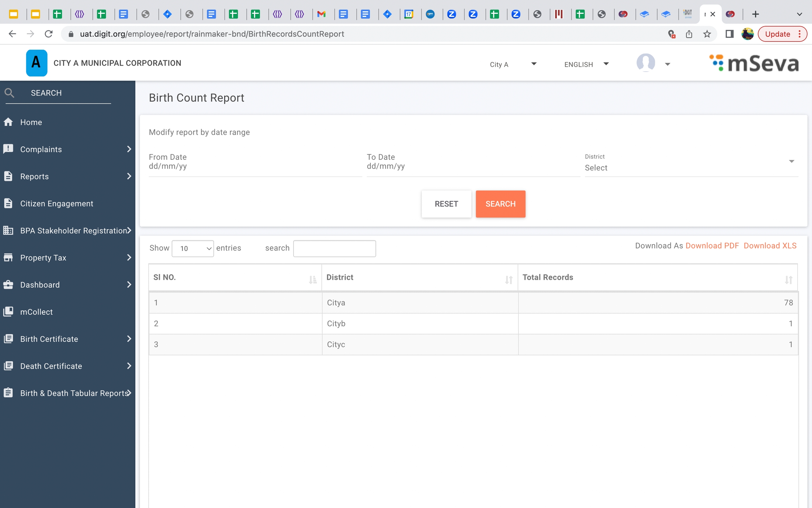This screenshot has height=508, width=812.
Task: Open the Show entries count dropdown
Action: coord(193,248)
